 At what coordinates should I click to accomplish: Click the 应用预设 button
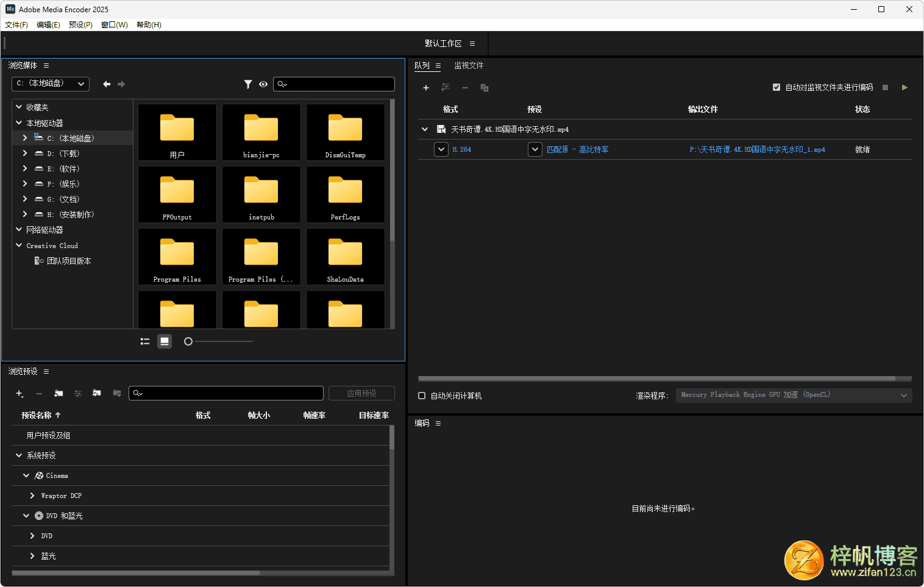pos(361,393)
